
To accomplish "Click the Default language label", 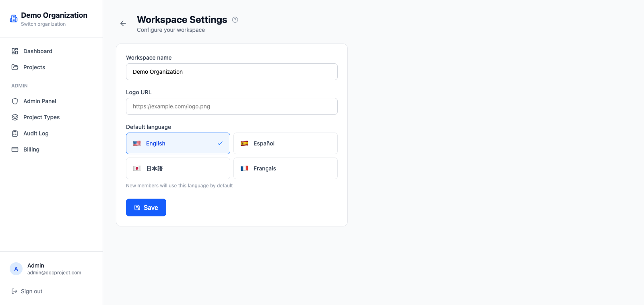I will [x=149, y=127].
